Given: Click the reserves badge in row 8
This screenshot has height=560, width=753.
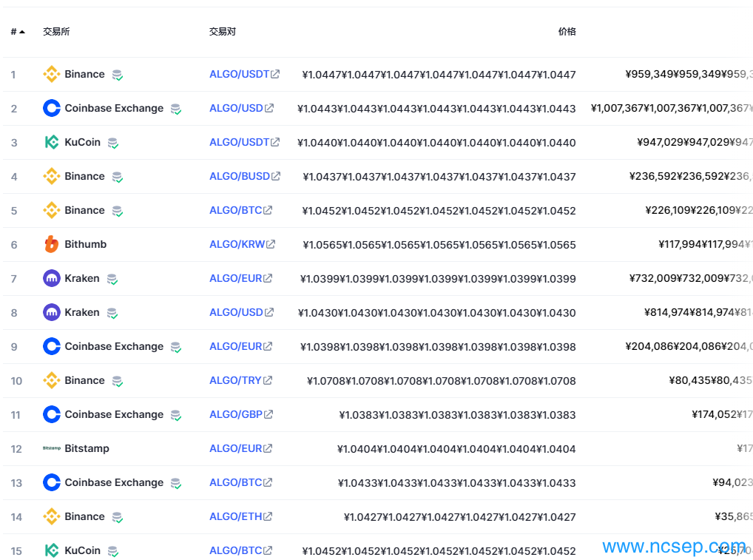Looking at the screenshot, I should click(112, 313).
